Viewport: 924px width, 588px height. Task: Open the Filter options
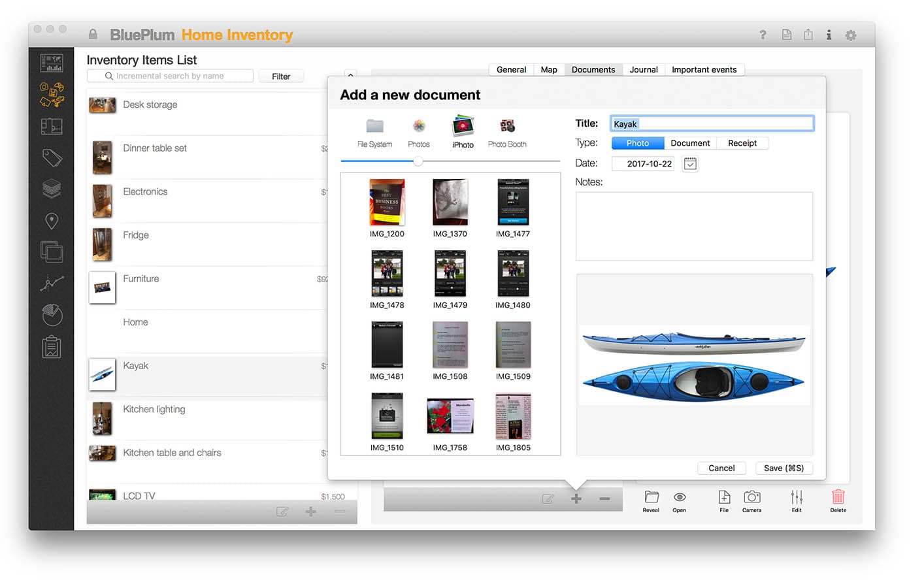tap(281, 76)
